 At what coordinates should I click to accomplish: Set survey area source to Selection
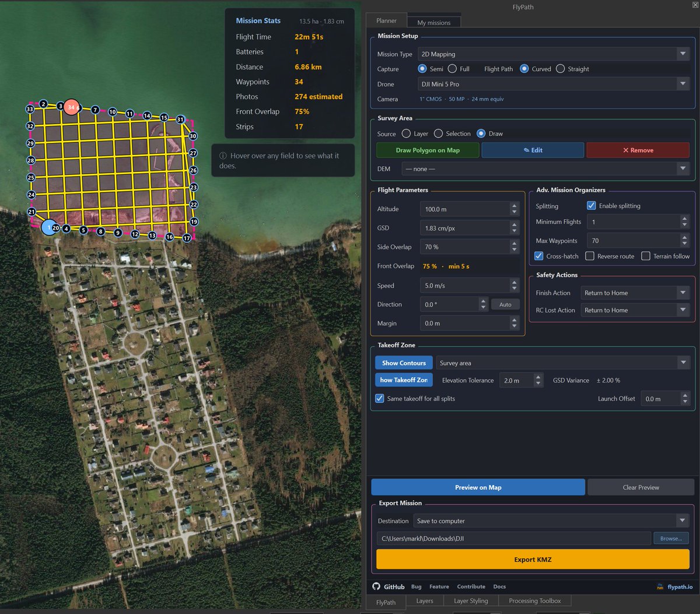tap(439, 134)
